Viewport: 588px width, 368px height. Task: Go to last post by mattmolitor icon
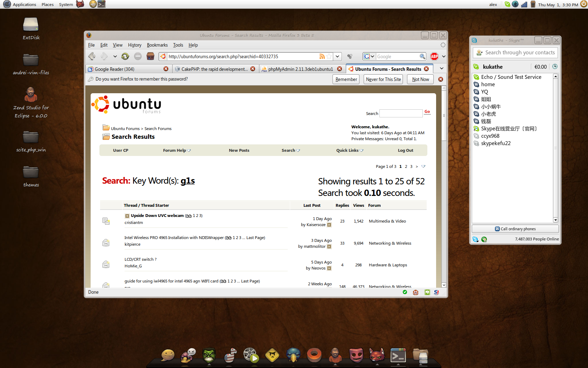[x=329, y=247]
